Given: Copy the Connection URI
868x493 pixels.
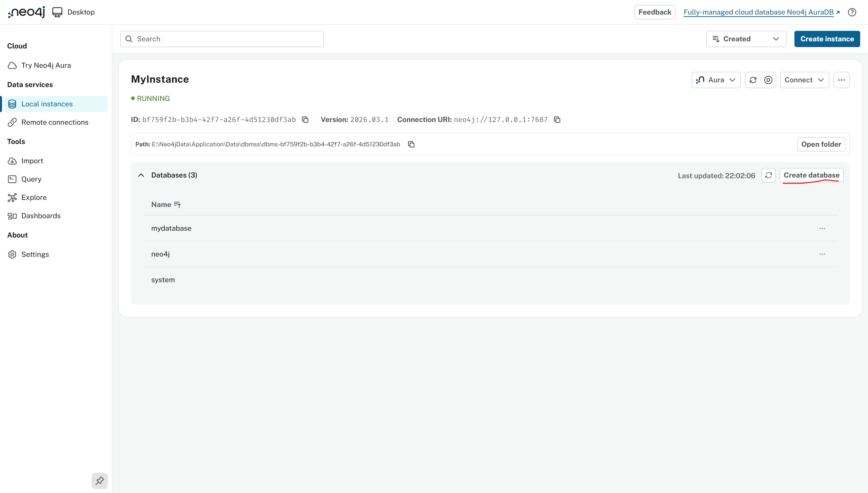Looking at the screenshot, I should tap(557, 120).
